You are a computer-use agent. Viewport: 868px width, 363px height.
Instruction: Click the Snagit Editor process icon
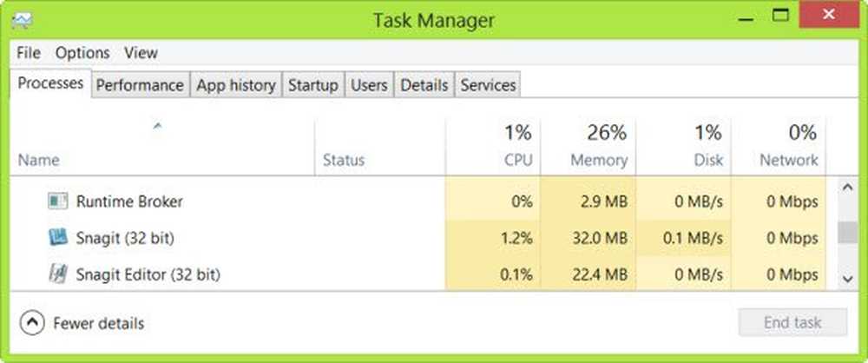58,274
